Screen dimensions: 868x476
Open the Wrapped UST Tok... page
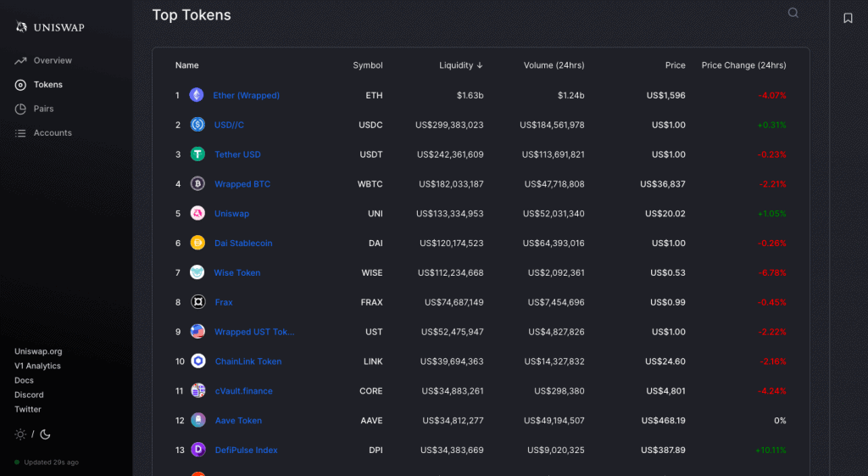(254, 332)
